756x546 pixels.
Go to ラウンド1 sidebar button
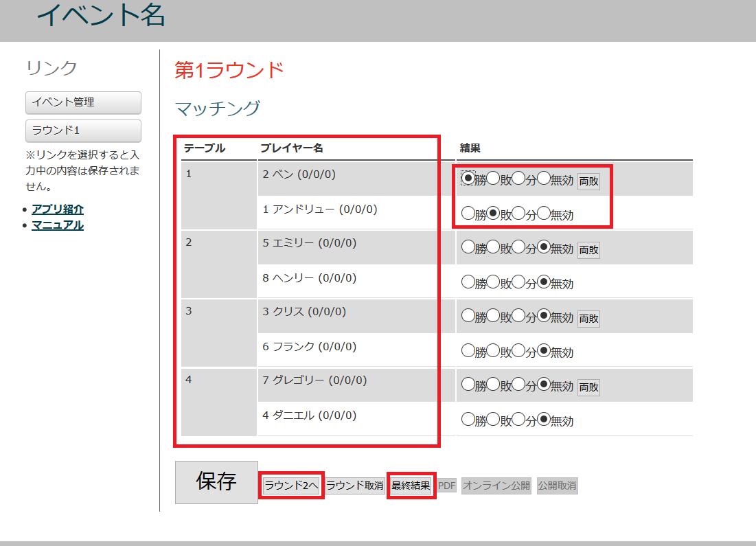[x=83, y=130]
